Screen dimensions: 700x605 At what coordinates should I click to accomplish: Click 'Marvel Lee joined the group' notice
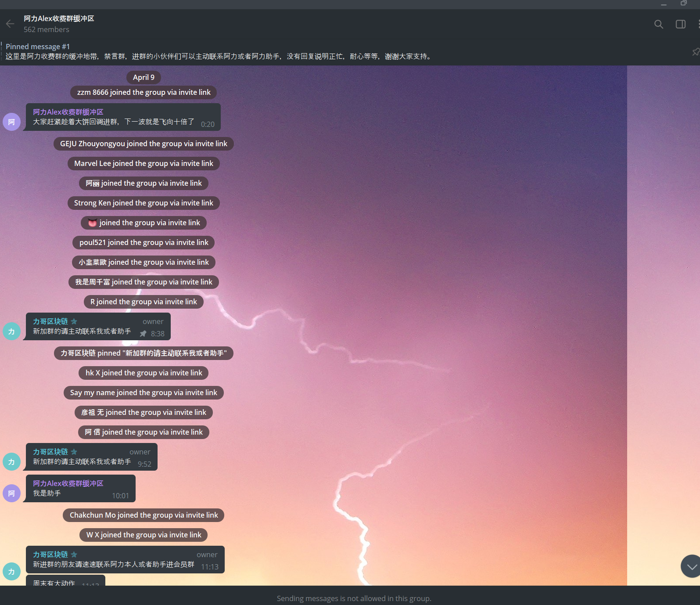point(144,163)
